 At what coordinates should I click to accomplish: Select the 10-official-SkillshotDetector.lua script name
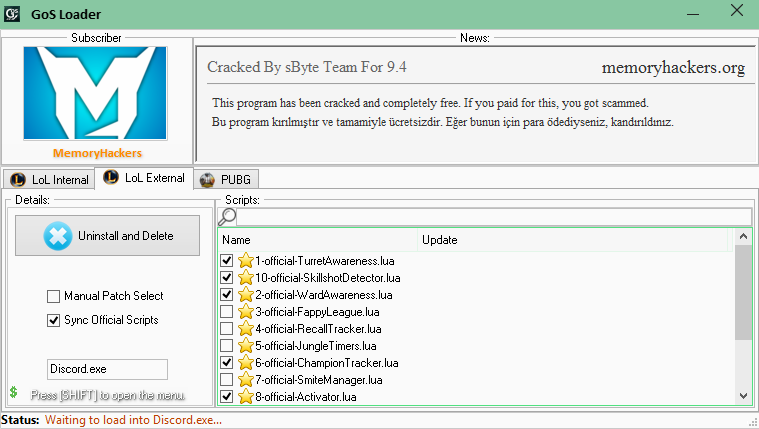coord(328,278)
